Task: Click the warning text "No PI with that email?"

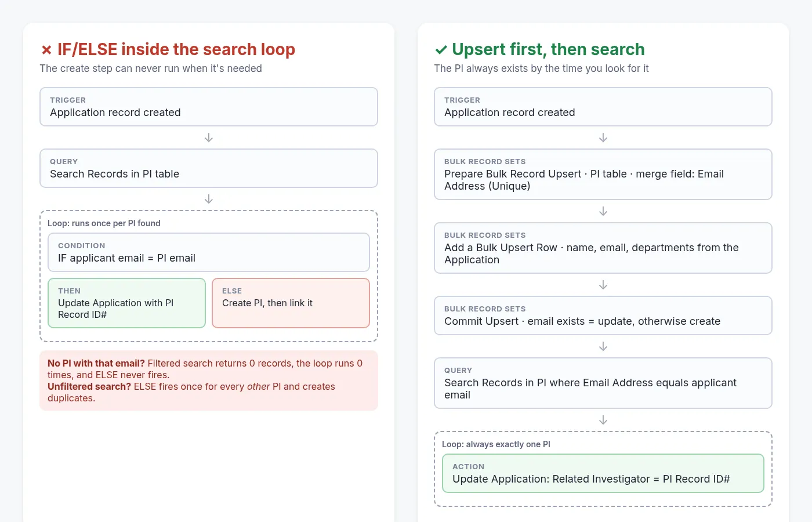Action: point(96,364)
